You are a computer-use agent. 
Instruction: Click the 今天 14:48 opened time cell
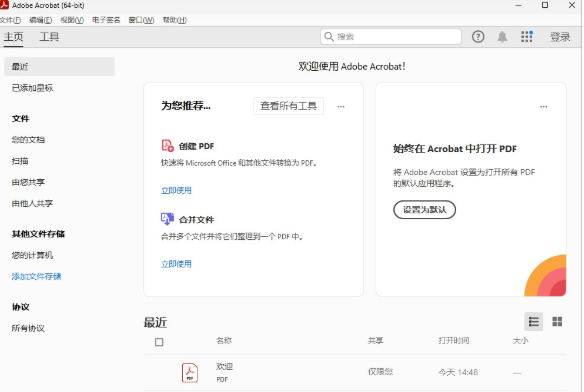(458, 372)
